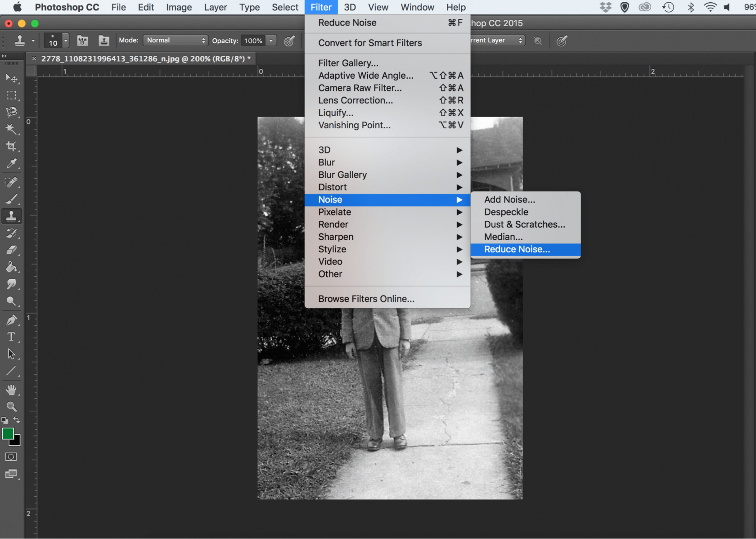Open the Opacity dropdown arrow
This screenshot has width=756, height=539.
(x=272, y=40)
